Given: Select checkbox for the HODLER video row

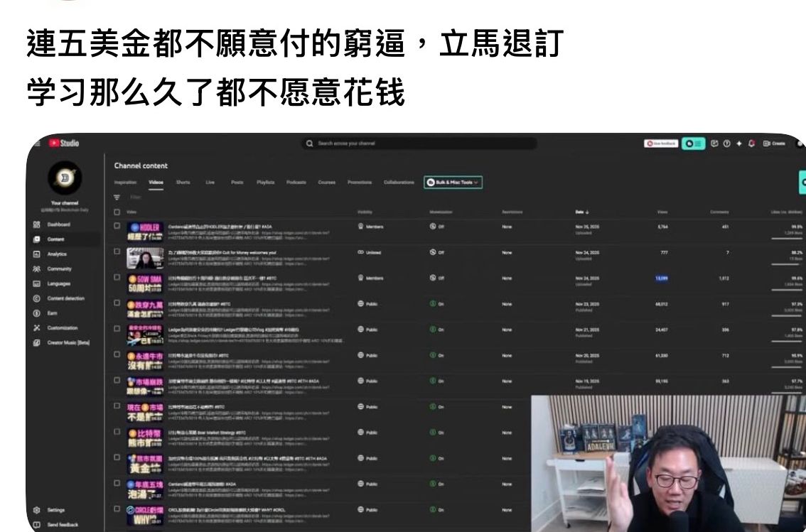Looking at the screenshot, I should [x=117, y=227].
